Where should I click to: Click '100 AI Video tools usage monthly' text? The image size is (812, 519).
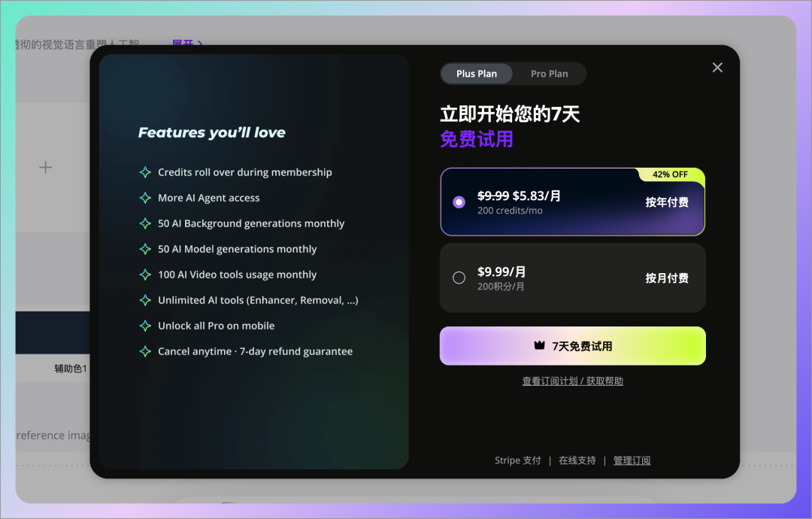pos(237,275)
